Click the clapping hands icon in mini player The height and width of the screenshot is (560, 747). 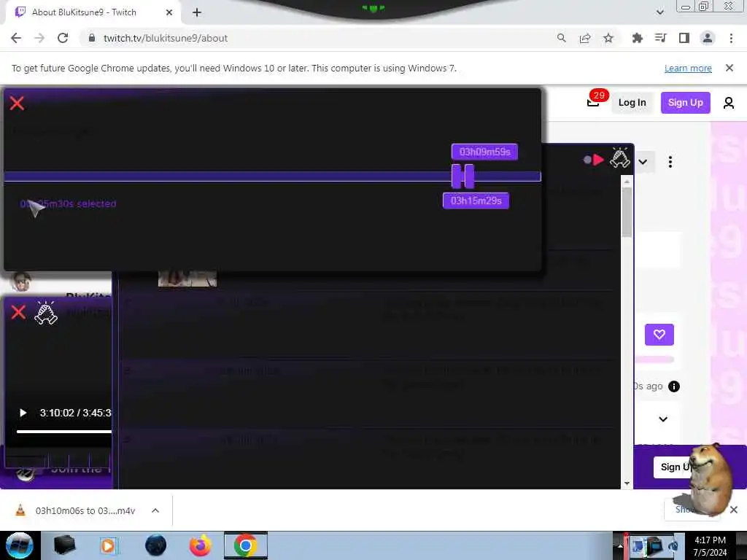click(x=46, y=314)
